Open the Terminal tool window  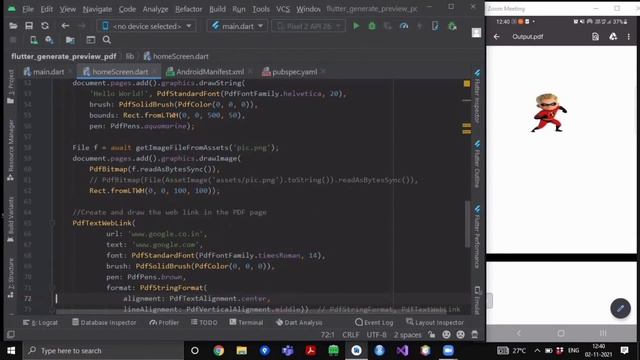[246, 322]
